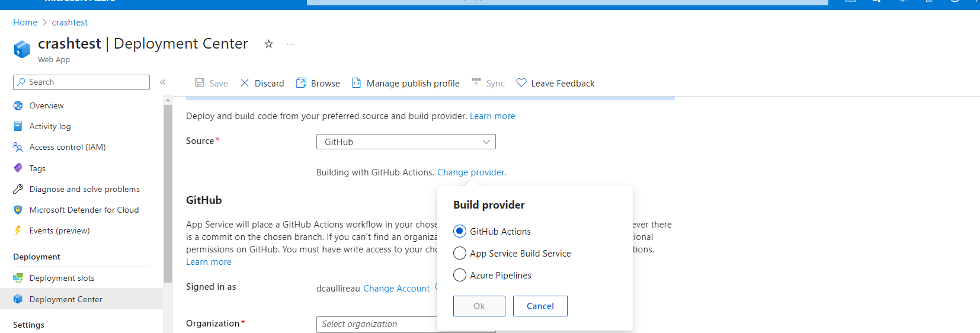Click the Settings section heading
Viewport: 980px width, 333px height.
click(x=28, y=325)
